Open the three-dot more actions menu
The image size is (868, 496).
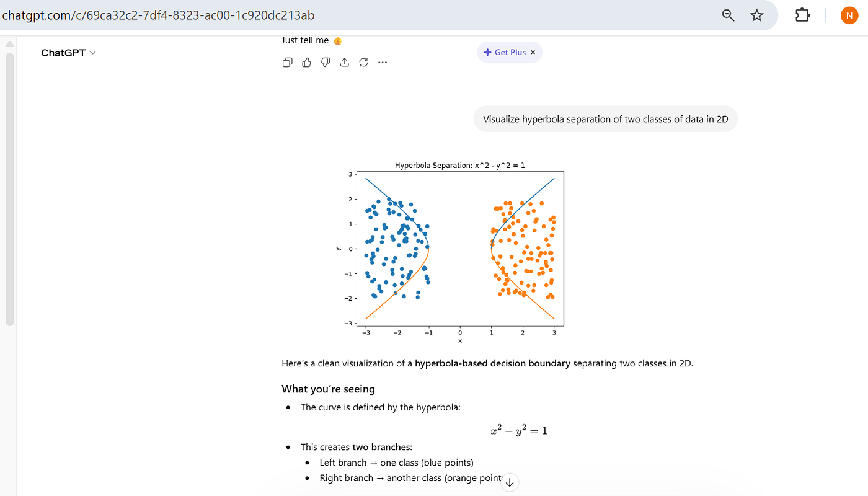click(x=383, y=63)
